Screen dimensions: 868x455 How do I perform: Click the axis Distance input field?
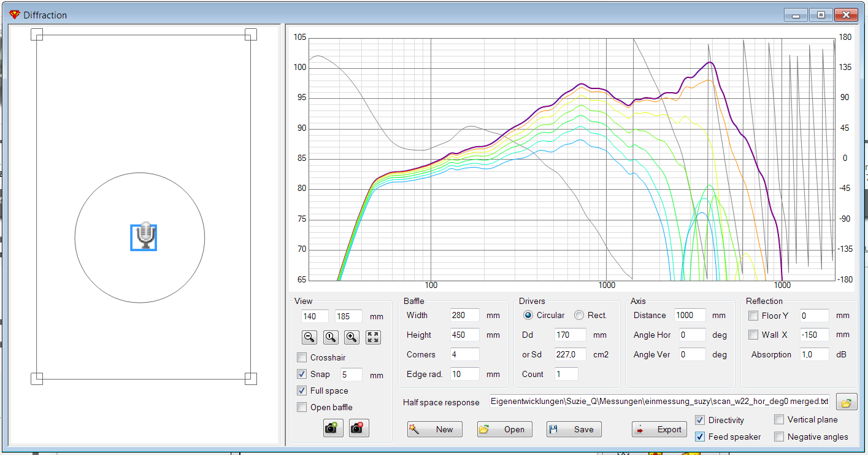tap(689, 316)
